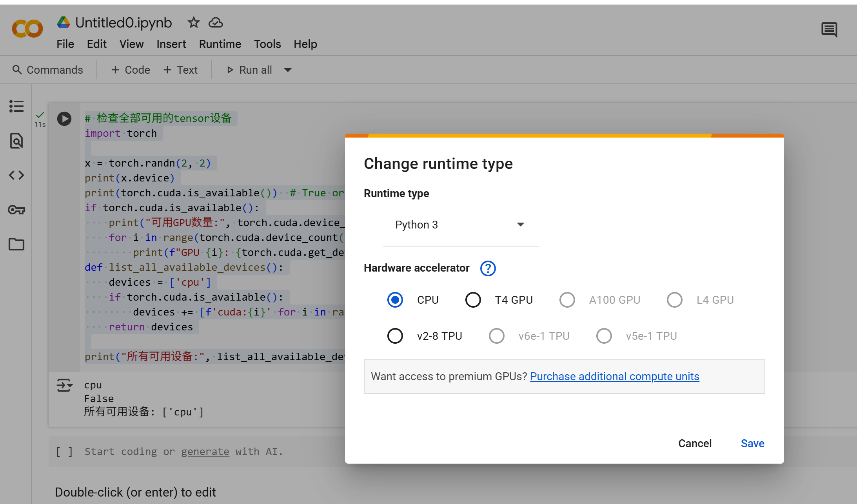Open the Tools menu
Image resolution: width=857 pixels, height=504 pixels.
point(267,44)
